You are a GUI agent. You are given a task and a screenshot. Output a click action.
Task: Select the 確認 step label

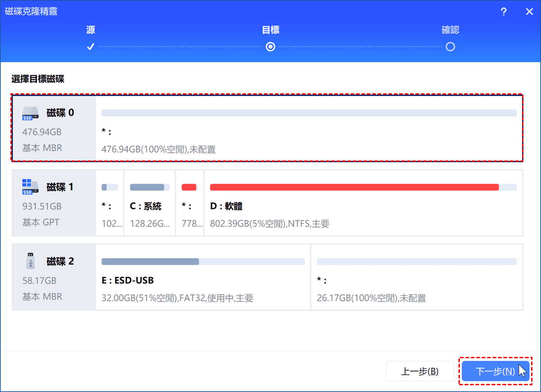[x=450, y=30]
